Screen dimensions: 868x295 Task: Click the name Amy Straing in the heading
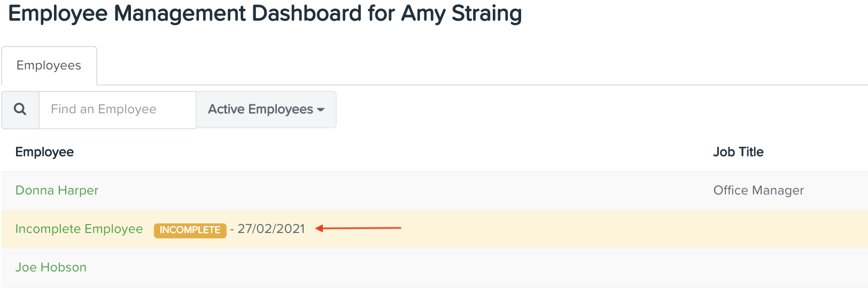461,13
